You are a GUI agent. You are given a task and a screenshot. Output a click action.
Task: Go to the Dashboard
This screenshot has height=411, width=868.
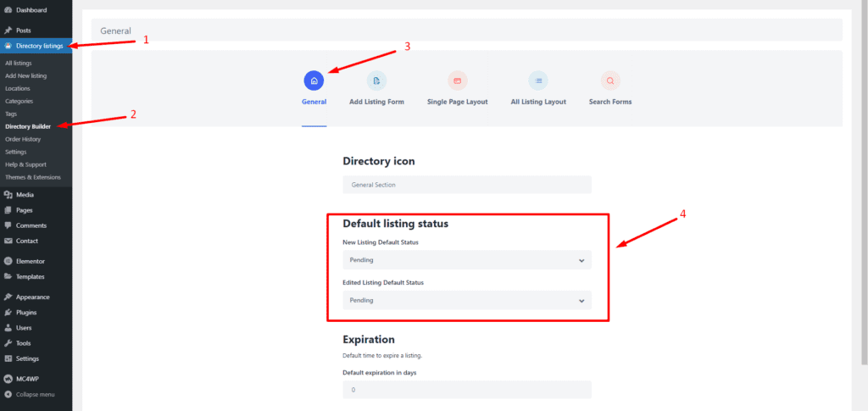point(31,10)
